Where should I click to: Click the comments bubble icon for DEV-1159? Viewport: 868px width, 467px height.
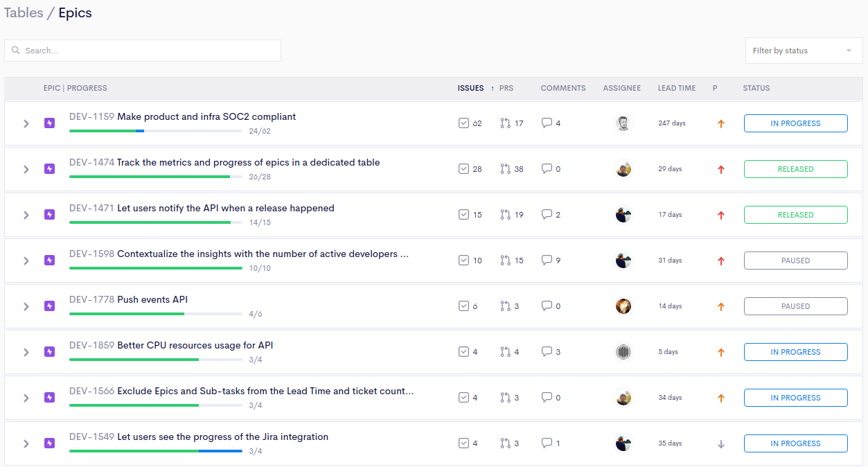point(547,123)
